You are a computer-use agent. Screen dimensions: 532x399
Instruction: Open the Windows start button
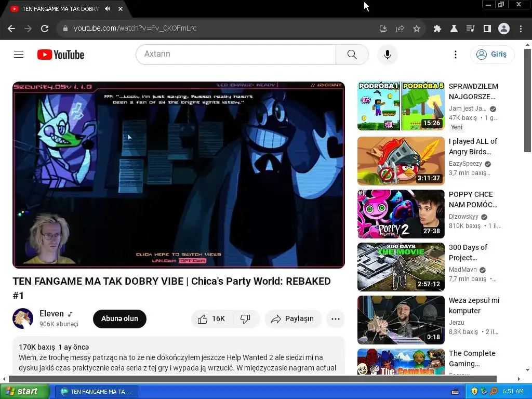(x=24, y=392)
